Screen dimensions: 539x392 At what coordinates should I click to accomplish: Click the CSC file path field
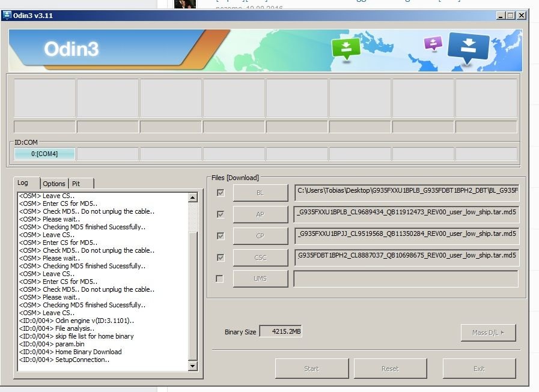(407, 258)
